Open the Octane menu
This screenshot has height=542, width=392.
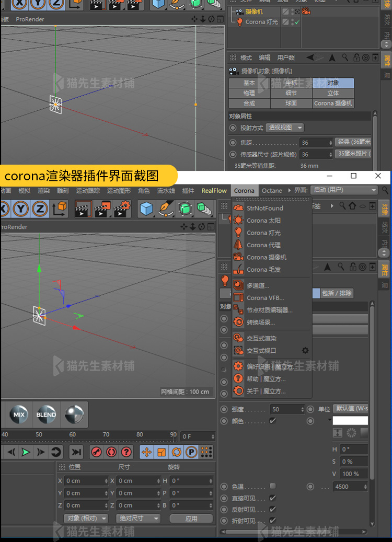click(x=272, y=190)
